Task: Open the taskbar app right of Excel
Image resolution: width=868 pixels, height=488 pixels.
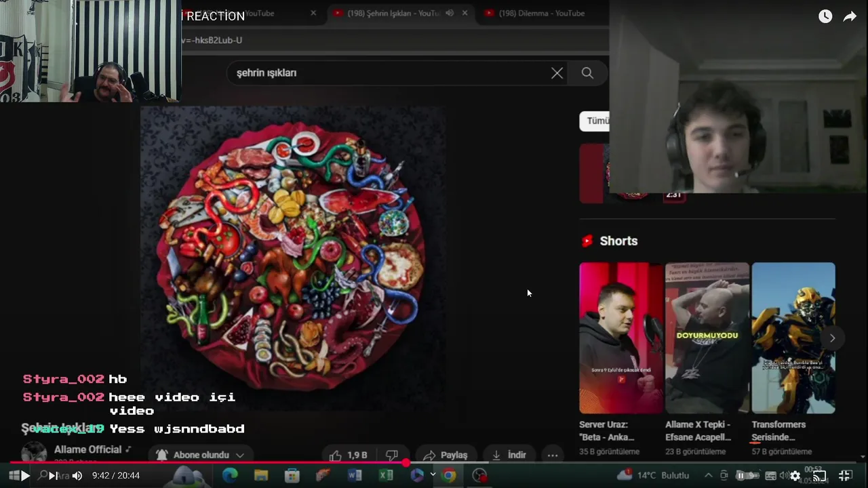Action: 417,476
